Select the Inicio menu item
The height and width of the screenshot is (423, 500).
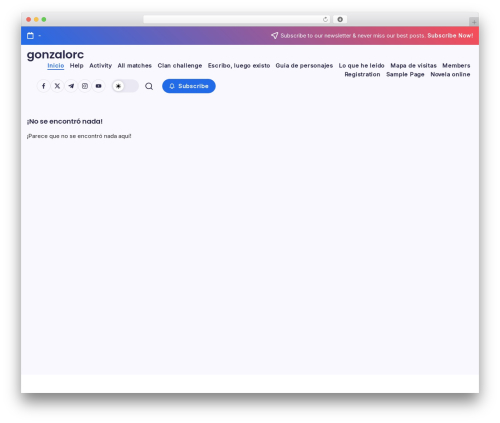tap(56, 66)
